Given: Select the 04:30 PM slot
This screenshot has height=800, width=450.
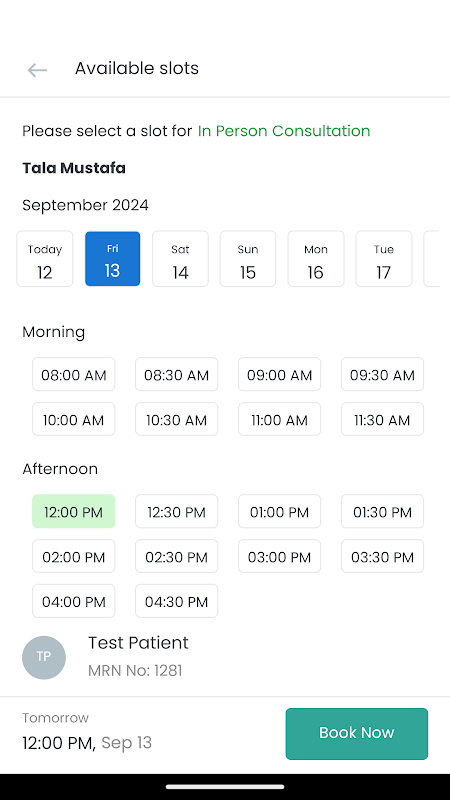Looking at the screenshot, I should [177, 601].
